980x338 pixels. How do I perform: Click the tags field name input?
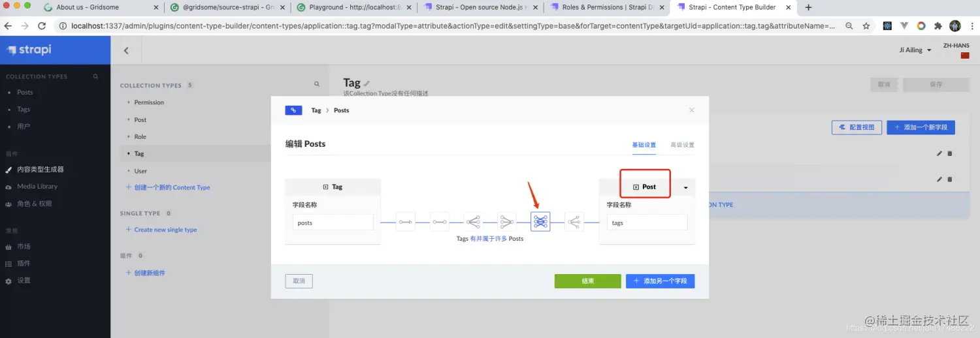(x=647, y=223)
